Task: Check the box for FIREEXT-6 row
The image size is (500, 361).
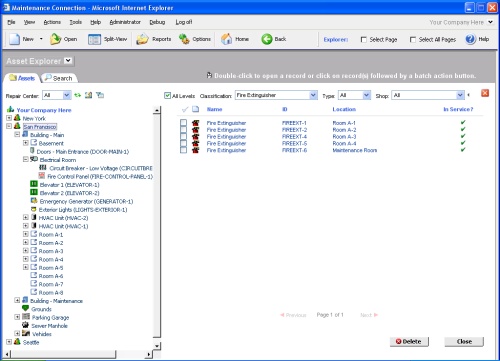Action: tap(183, 150)
